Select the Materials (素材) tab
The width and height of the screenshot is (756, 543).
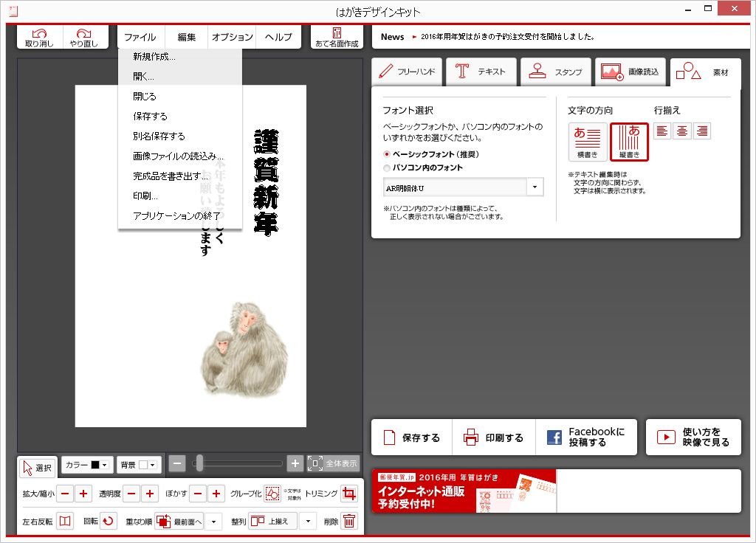705,73
